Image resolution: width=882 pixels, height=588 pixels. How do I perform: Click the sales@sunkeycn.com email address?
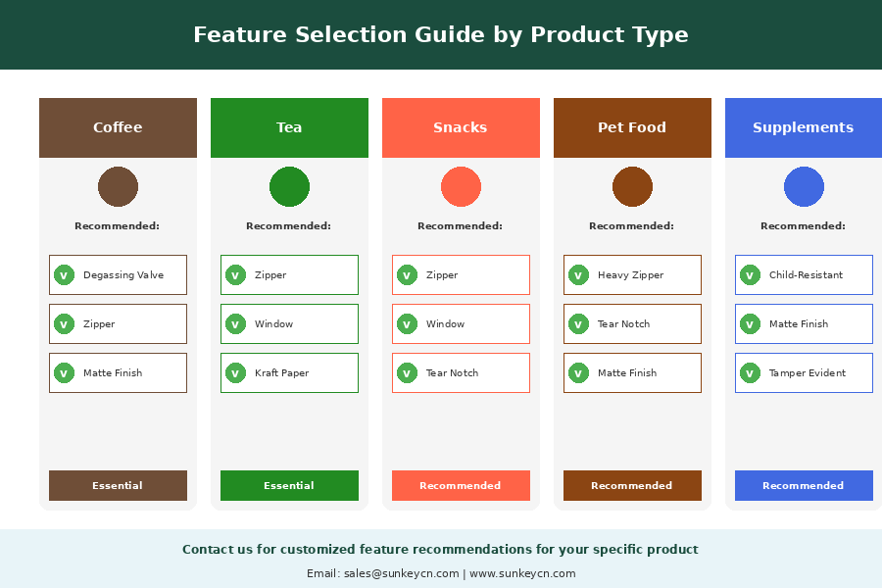(x=401, y=574)
